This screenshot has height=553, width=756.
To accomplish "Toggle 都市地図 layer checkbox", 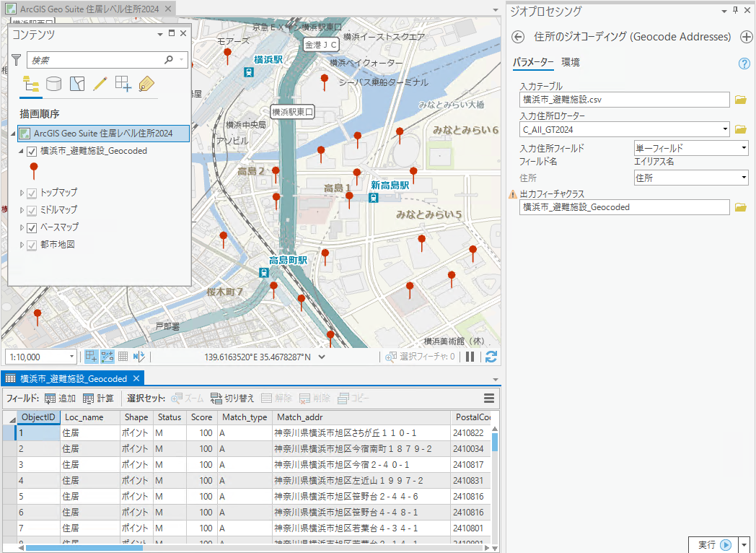I will 32,245.
